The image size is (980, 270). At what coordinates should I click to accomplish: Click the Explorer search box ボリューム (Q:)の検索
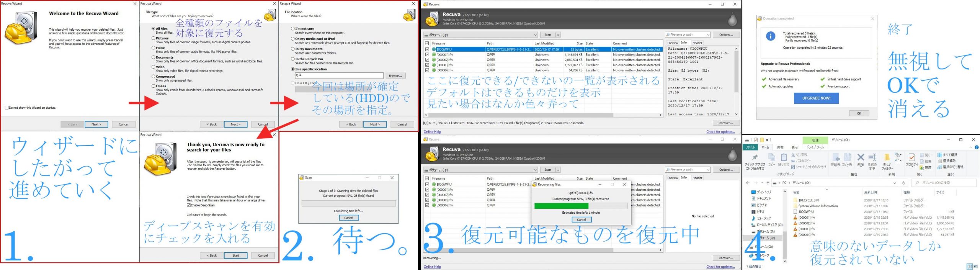944,183
